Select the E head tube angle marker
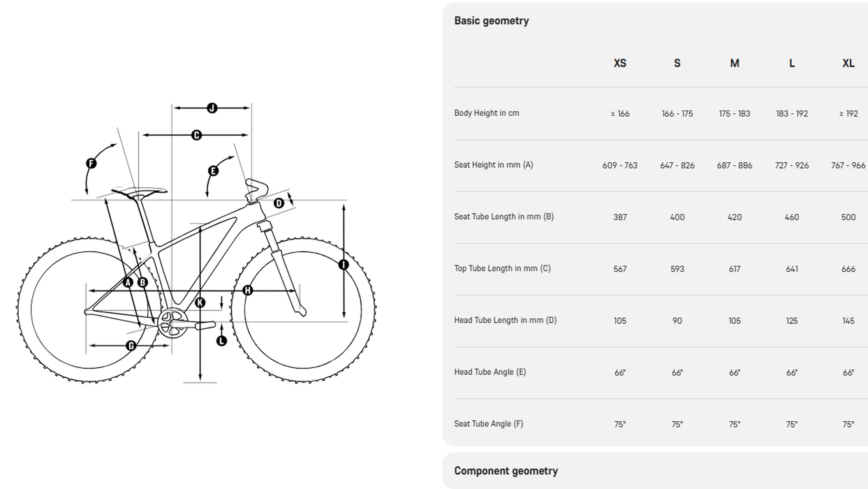 pos(213,171)
